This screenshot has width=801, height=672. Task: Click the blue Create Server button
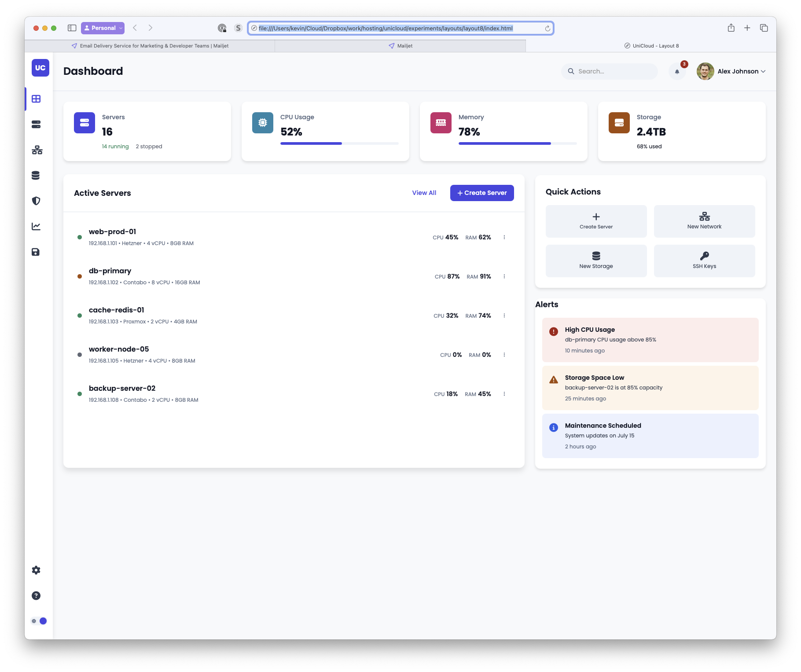pos(482,193)
